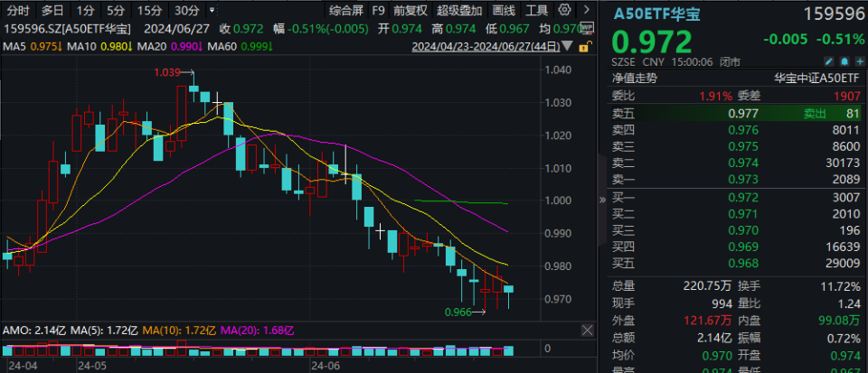This screenshot has width=868, height=373.
Task: Click the 委差 1907 value
Action: (848, 96)
